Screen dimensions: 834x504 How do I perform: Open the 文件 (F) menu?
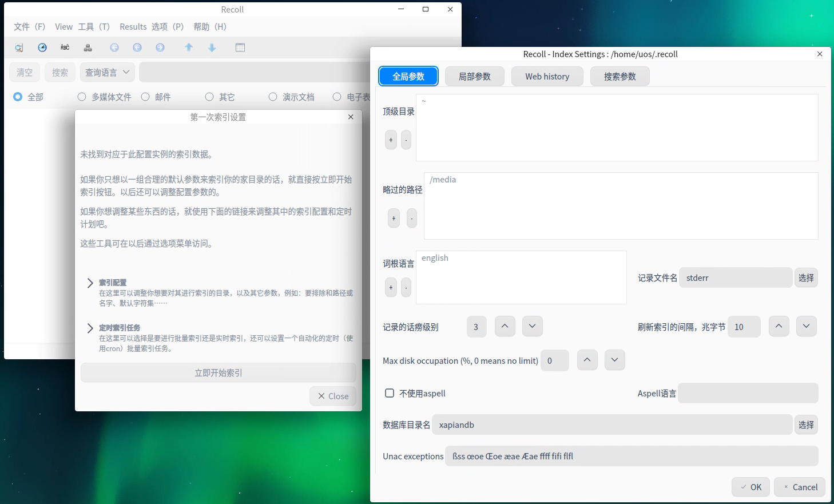click(30, 26)
